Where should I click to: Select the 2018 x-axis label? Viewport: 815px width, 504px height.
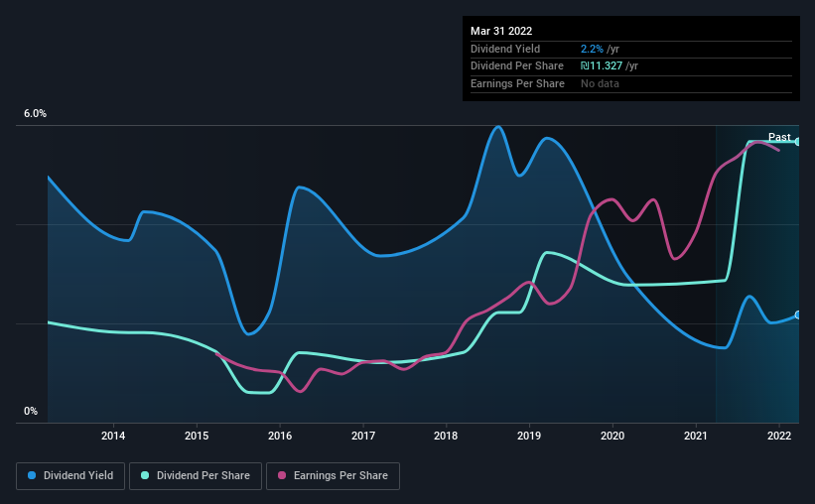click(446, 436)
